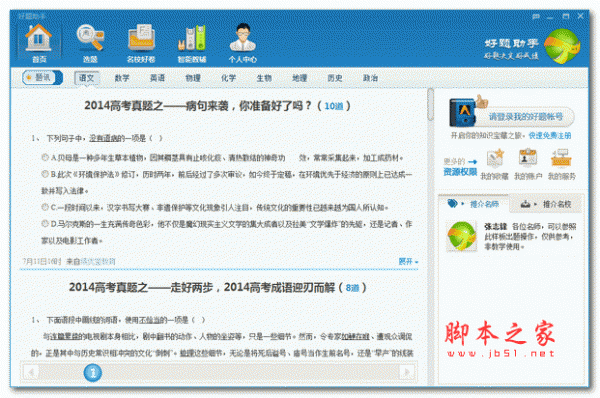Click the source link after 来自

(x=98, y=261)
